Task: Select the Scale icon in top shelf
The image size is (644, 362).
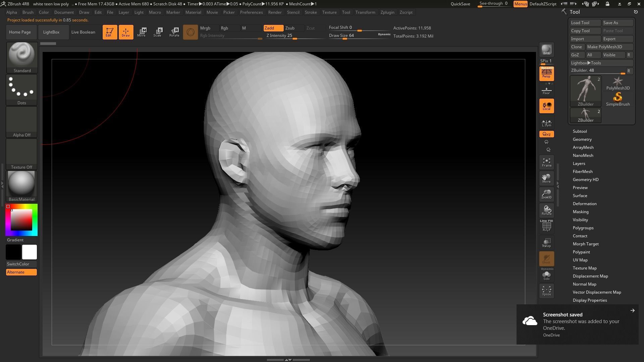Action: (x=158, y=32)
